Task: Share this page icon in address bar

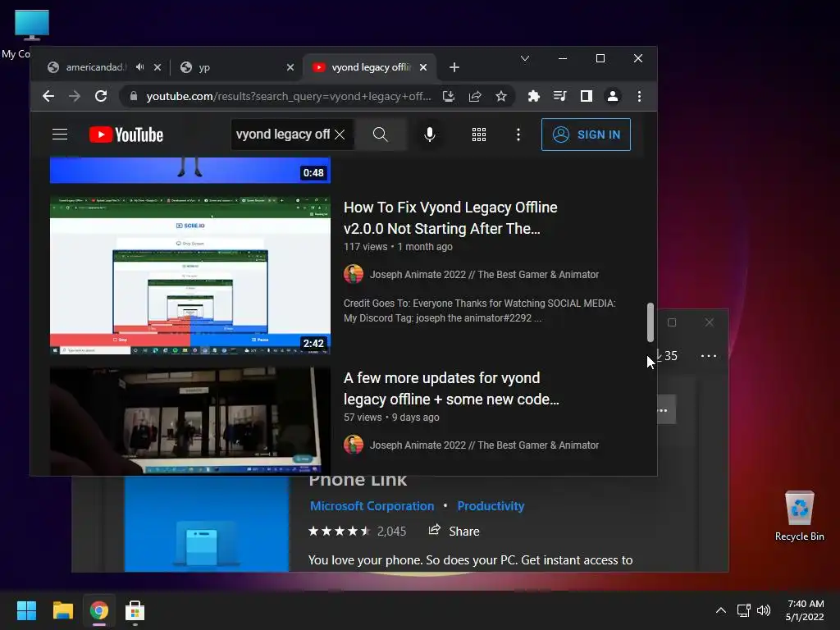Action: [475, 96]
